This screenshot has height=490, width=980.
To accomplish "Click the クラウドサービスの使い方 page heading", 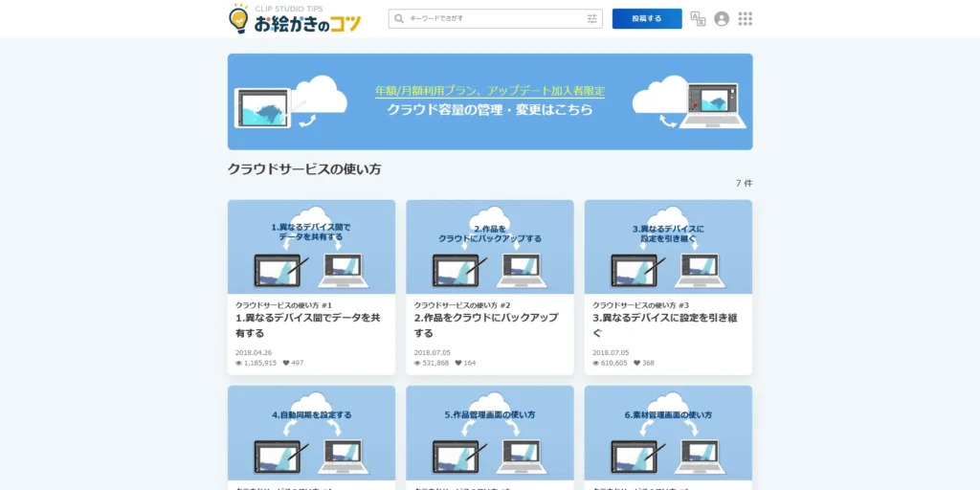I will 304,168.
